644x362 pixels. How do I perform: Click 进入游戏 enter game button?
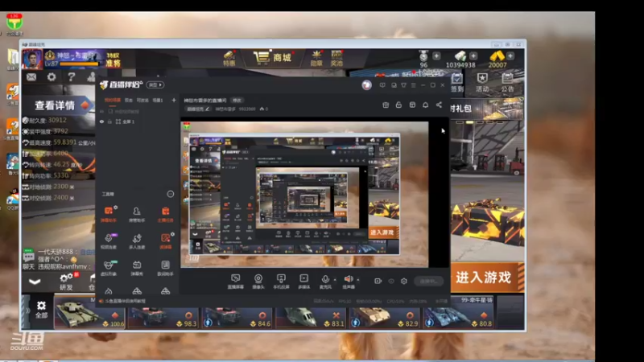[487, 278]
